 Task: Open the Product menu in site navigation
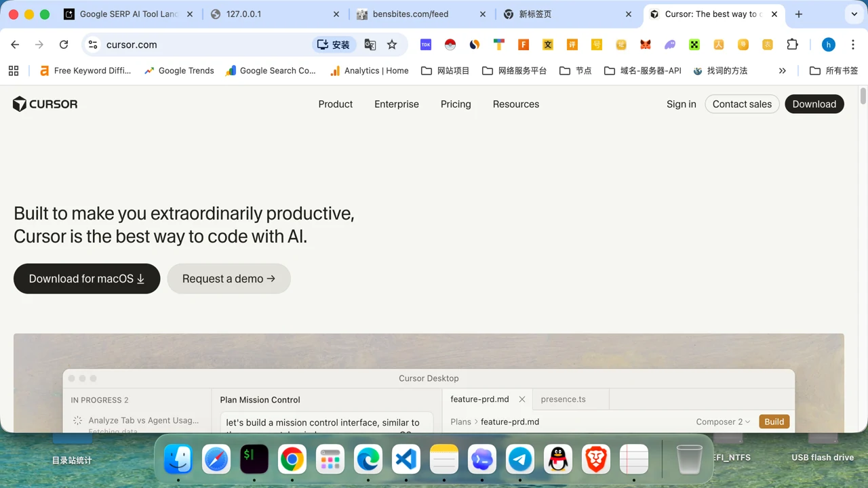tap(336, 104)
